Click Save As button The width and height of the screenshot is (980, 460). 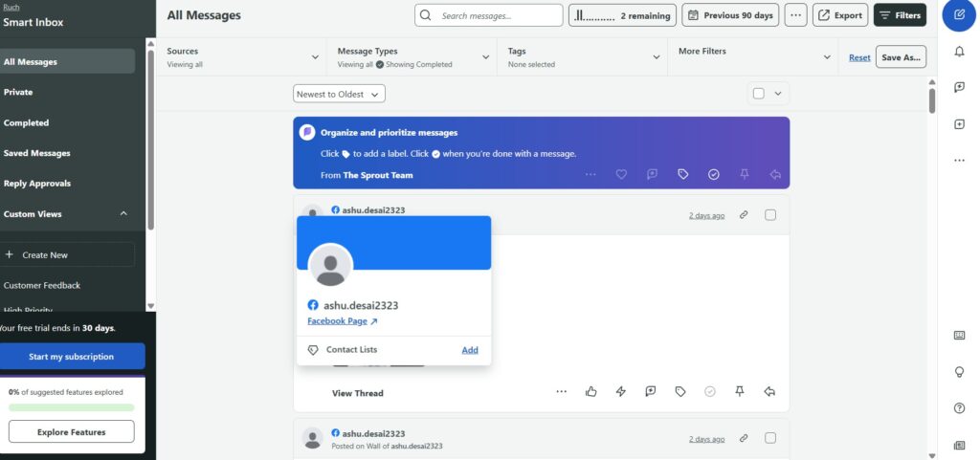point(901,56)
